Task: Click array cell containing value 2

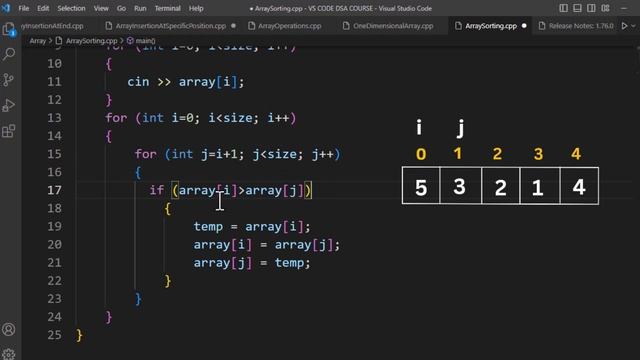Action: [501, 186]
